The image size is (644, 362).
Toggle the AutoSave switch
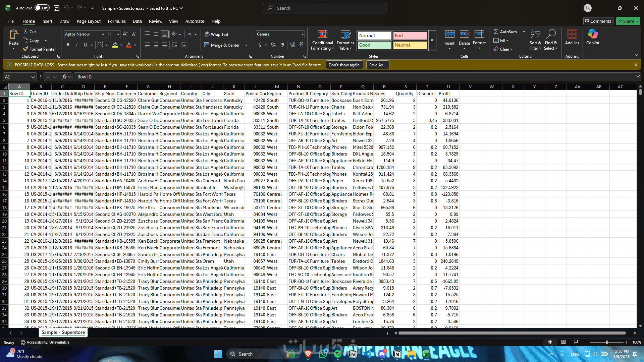pos(42,8)
